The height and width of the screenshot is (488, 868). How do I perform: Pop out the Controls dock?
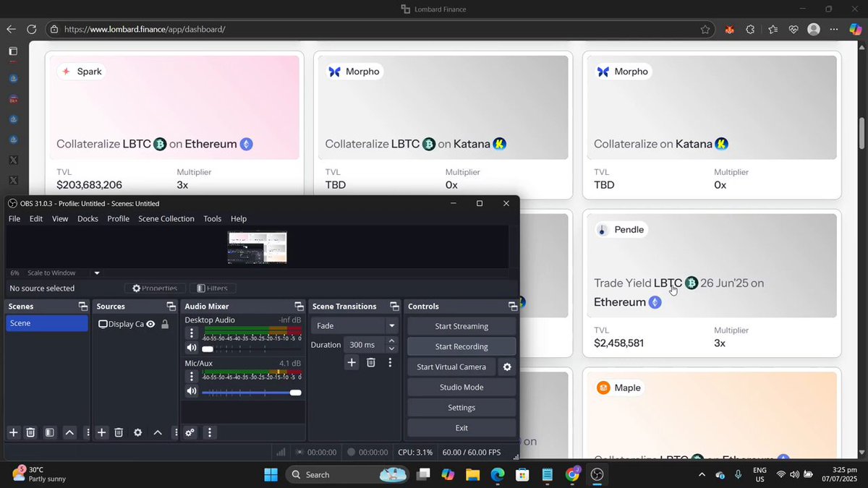click(x=513, y=307)
